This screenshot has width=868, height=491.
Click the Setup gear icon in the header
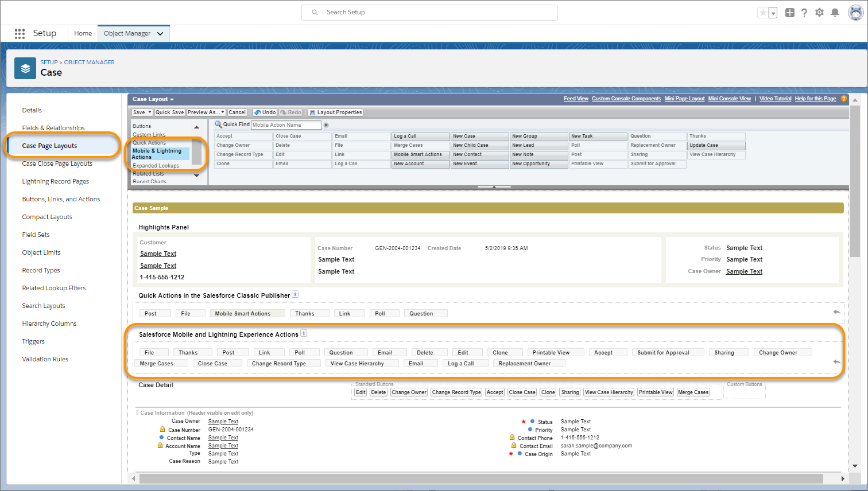819,12
